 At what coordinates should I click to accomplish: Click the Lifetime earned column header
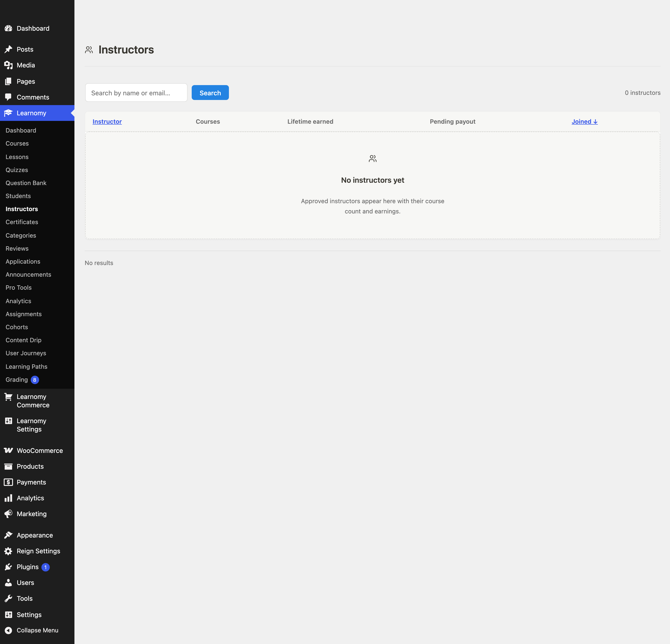(x=310, y=122)
